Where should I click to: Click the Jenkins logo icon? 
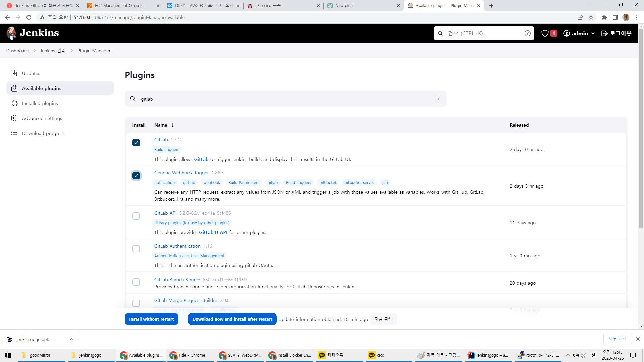point(11,33)
